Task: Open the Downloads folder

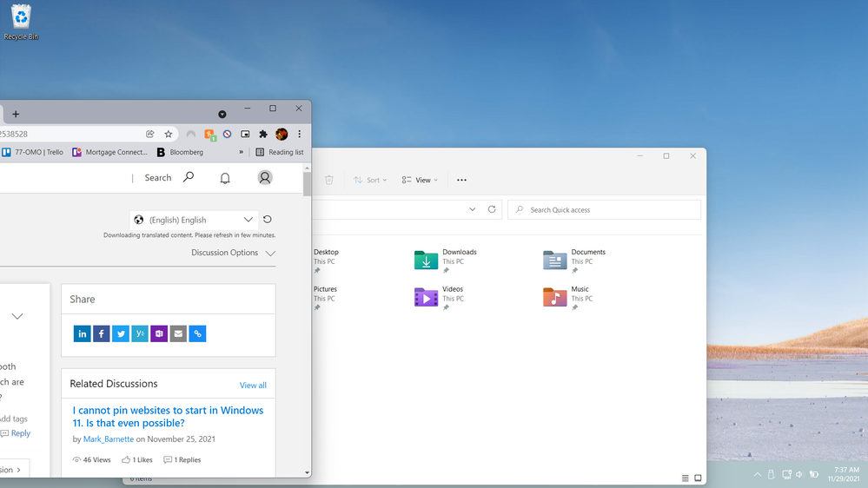Action: point(446,260)
